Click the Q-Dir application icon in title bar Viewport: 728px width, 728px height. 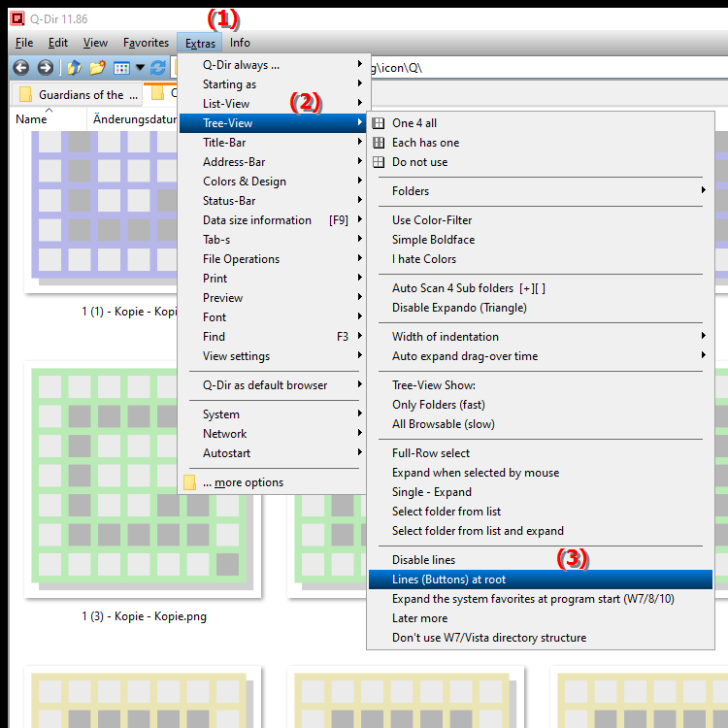click(x=17, y=18)
